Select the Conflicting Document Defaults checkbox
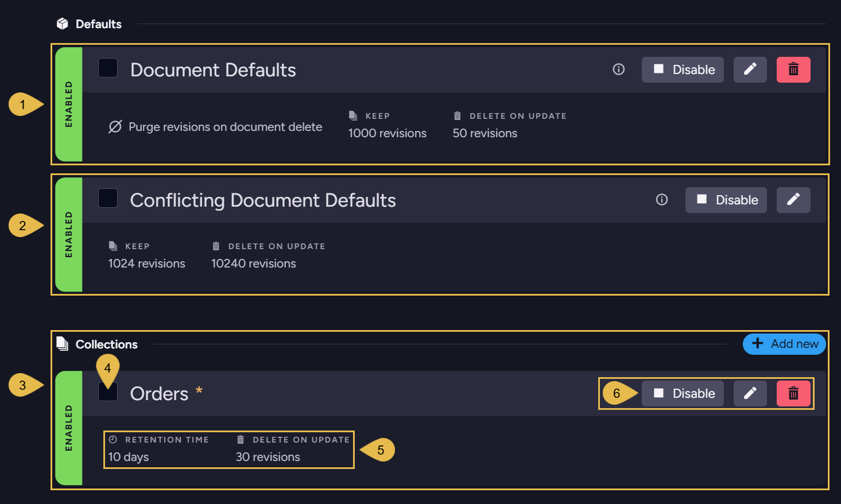 pyautogui.click(x=108, y=198)
